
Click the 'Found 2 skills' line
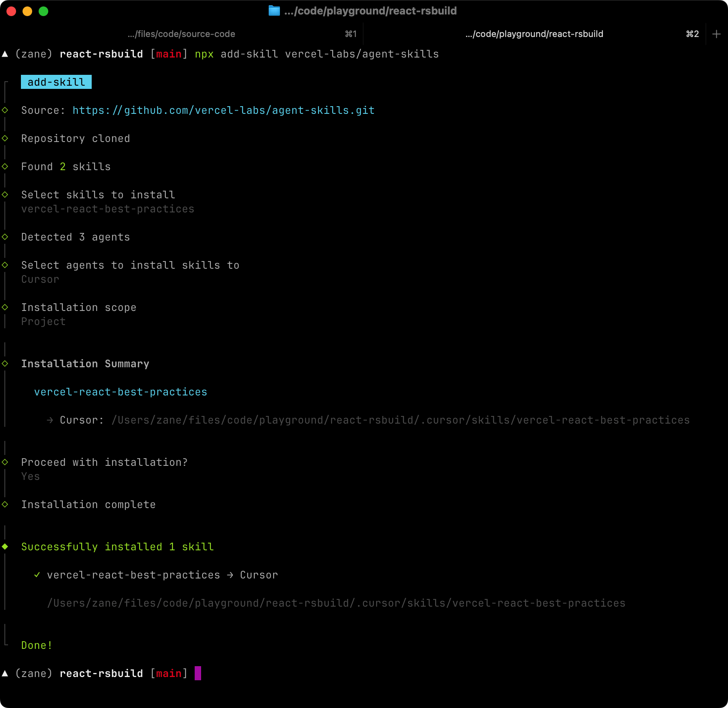pos(66,167)
